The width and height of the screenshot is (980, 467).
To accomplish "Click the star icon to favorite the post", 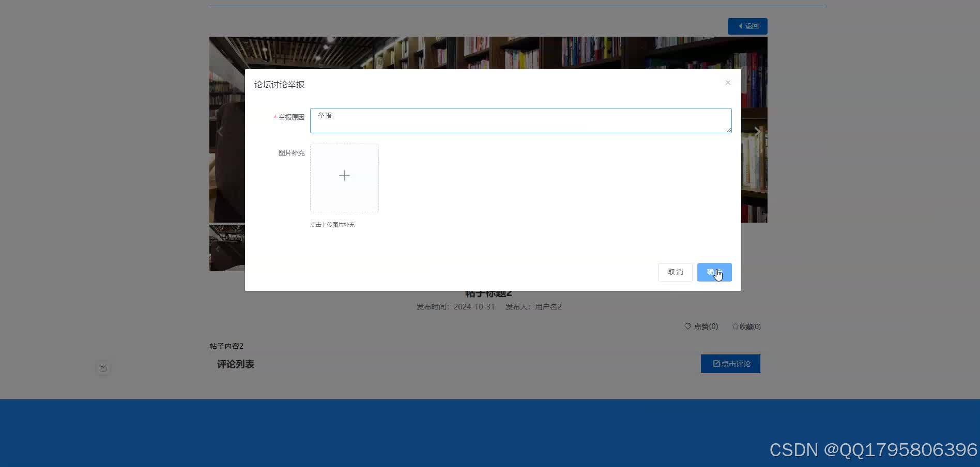I will coord(735,326).
